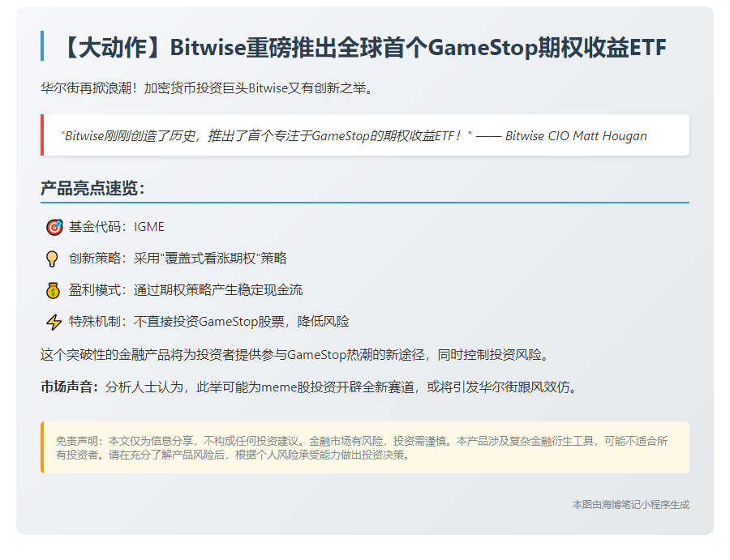Click the lightning bolt emoji beside 特殊机制
This screenshot has width=730, height=560.
[54, 322]
